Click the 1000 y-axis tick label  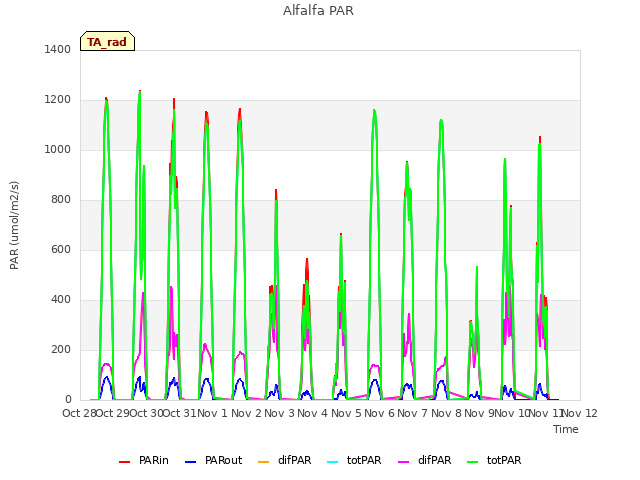click(x=58, y=149)
